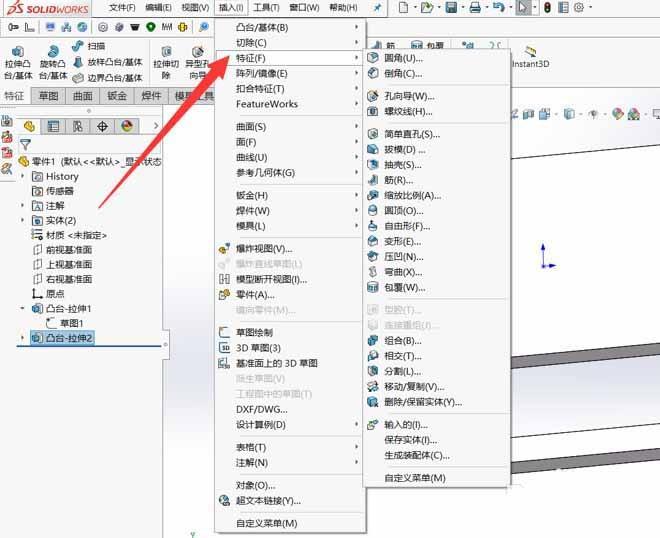660x538 pixels.
Task: Open 视图(V) view menu
Action: [195, 8]
